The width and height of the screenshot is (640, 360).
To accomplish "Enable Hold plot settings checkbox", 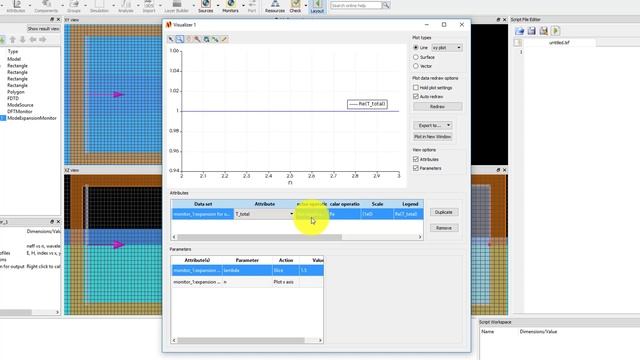I will [416, 88].
